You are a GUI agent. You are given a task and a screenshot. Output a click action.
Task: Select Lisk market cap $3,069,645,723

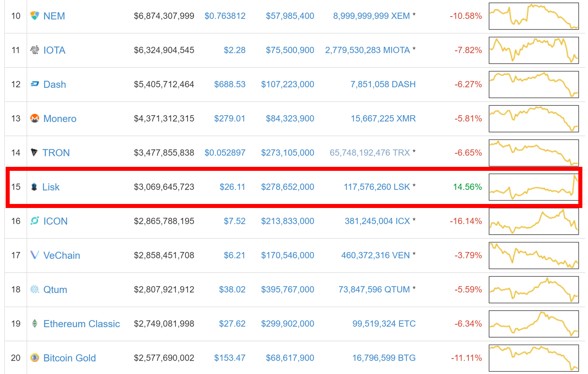[164, 187]
